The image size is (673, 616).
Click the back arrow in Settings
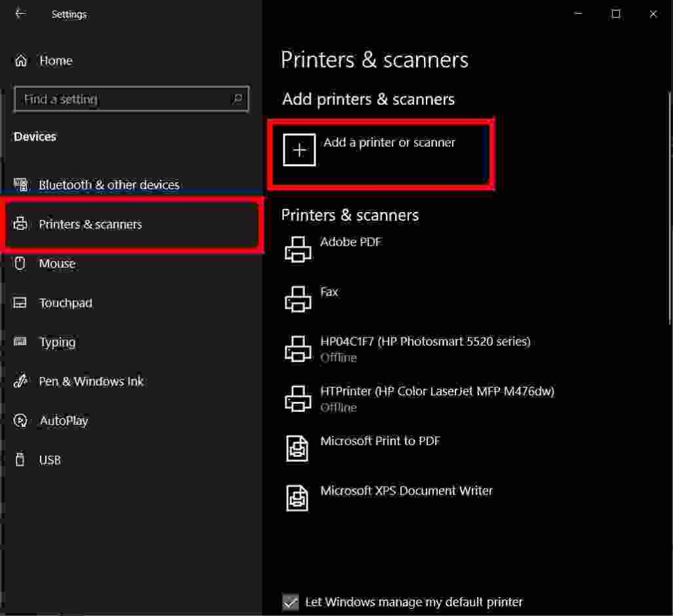click(x=20, y=14)
